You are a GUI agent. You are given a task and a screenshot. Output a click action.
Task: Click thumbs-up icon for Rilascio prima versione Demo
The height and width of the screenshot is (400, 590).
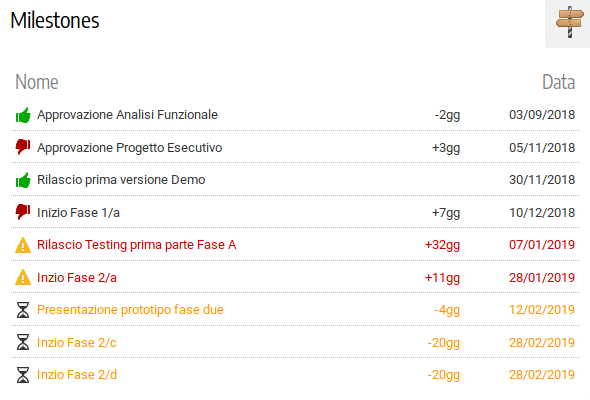click(23, 180)
